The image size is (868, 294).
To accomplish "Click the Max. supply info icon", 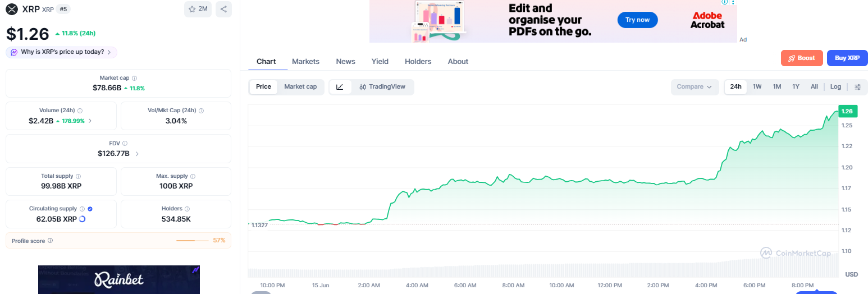I will point(193,176).
